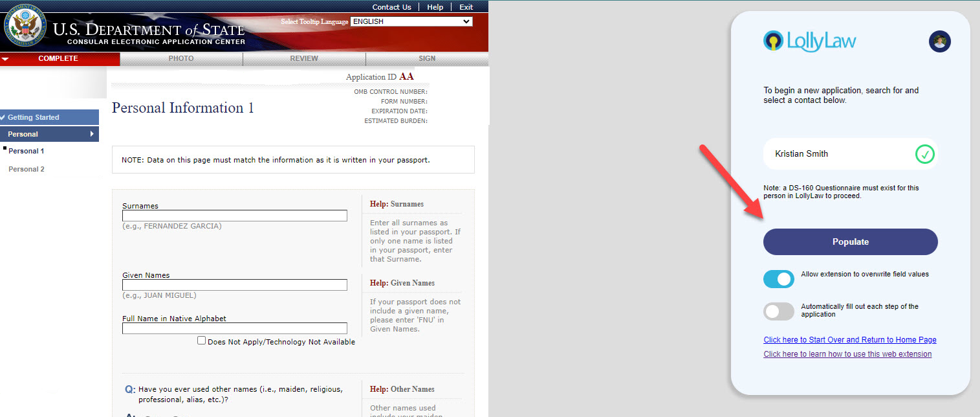Open the COMPLETE step tab
The width and height of the screenshot is (980, 417).
60,59
